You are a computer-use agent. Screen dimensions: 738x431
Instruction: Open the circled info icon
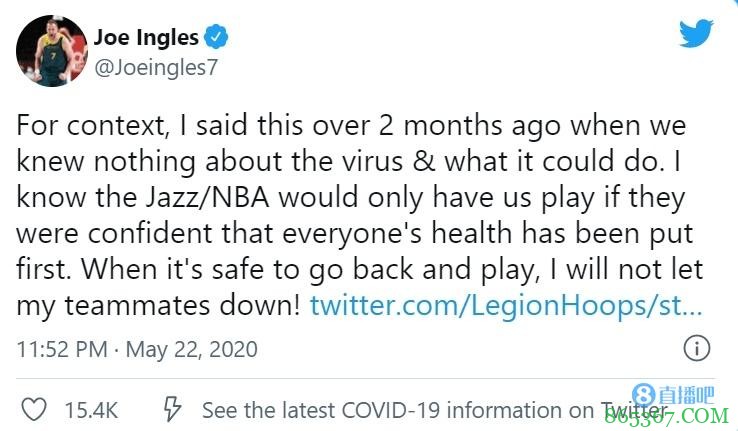696,349
